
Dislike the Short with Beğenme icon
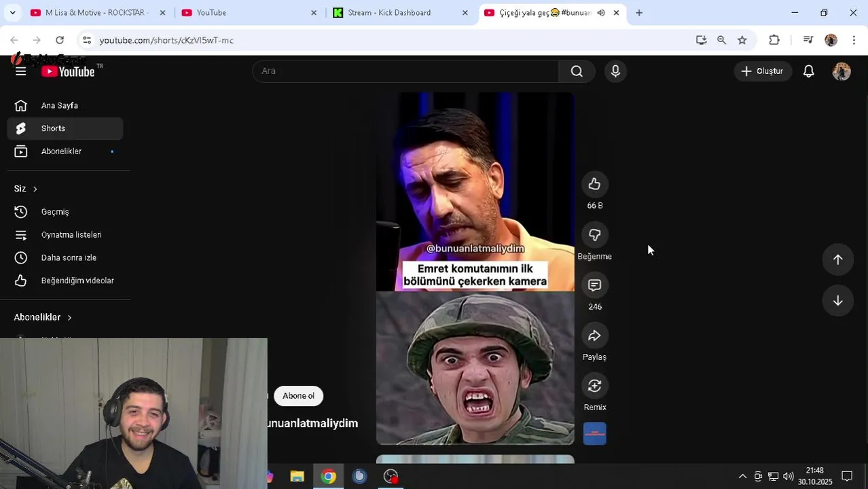[x=594, y=235]
